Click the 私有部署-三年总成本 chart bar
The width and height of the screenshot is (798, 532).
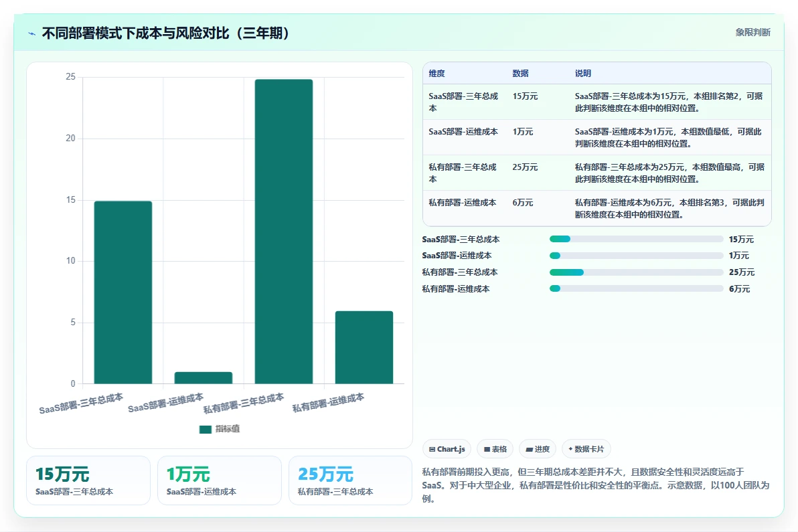point(284,232)
